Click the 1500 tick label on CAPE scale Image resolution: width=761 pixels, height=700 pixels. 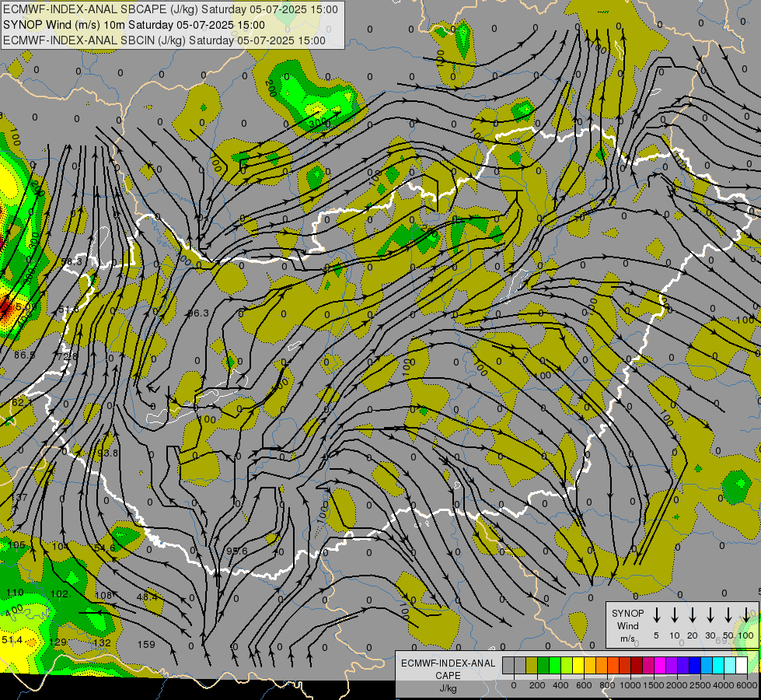click(x=654, y=685)
